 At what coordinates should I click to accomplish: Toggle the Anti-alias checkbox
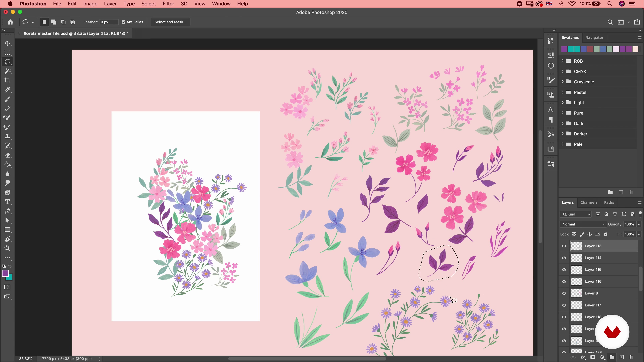click(x=123, y=22)
